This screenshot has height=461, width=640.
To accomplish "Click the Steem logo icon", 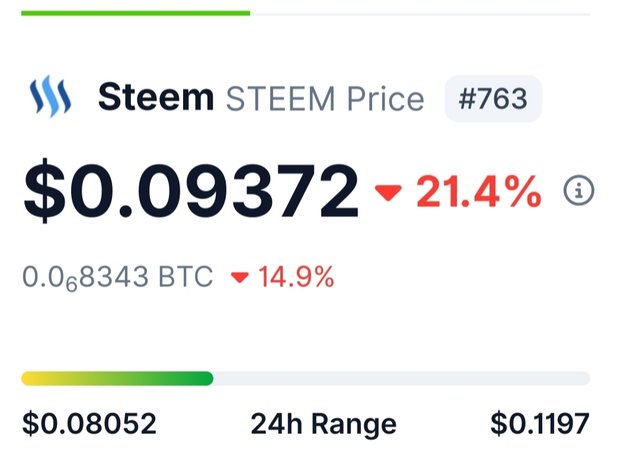I will [50, 98].
